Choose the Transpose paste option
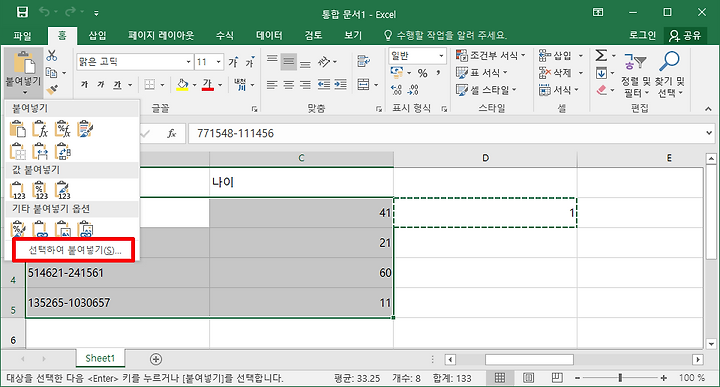 coord(62,151)
